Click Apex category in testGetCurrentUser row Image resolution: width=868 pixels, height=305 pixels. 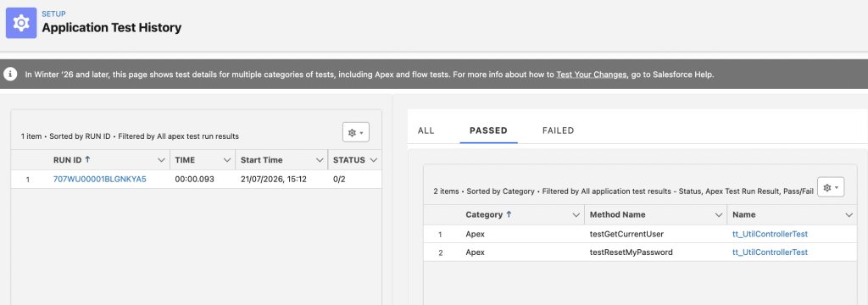475,234
